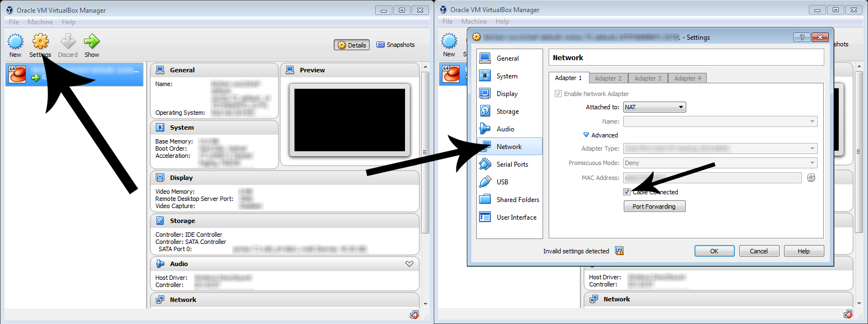Select Network category in Settings dialog
This screenshot has width=868, height=324.
509,146
